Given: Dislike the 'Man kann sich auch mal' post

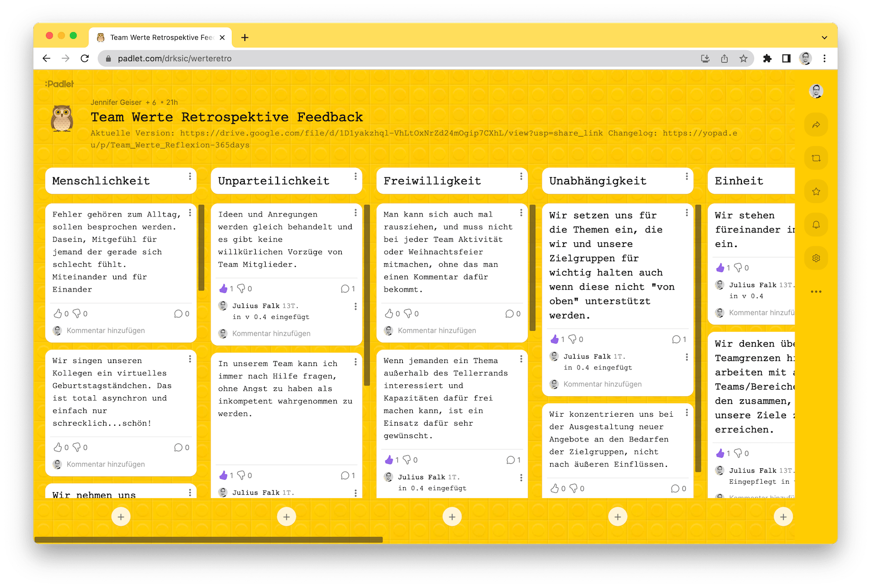Looking at the screenshot, I should (x=408, y=314).
